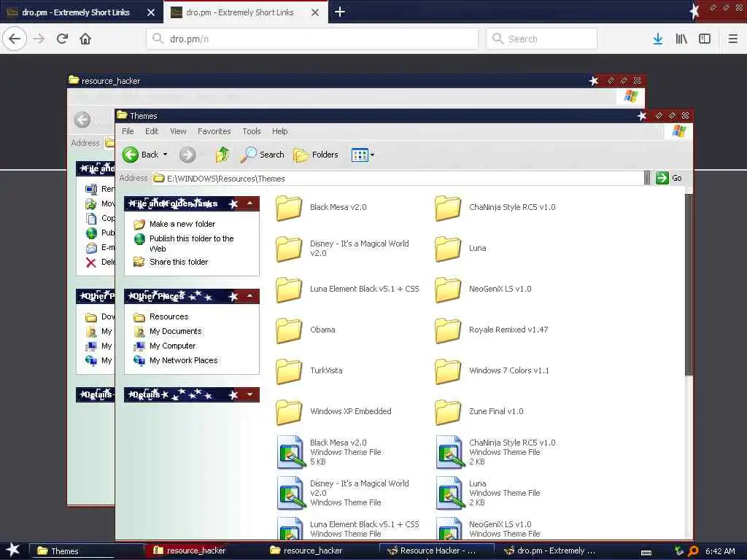This screenshot has width=747, height=560.
Task: Select Disney It's a Magical World folder
Action: 343,248
